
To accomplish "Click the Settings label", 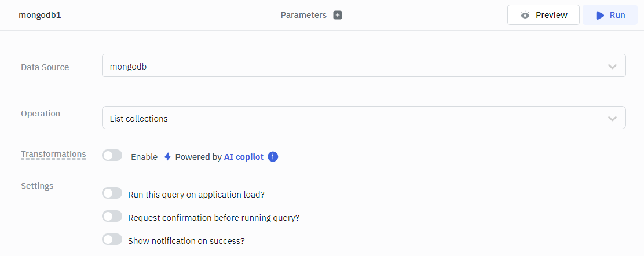I will tap(37, 186).
